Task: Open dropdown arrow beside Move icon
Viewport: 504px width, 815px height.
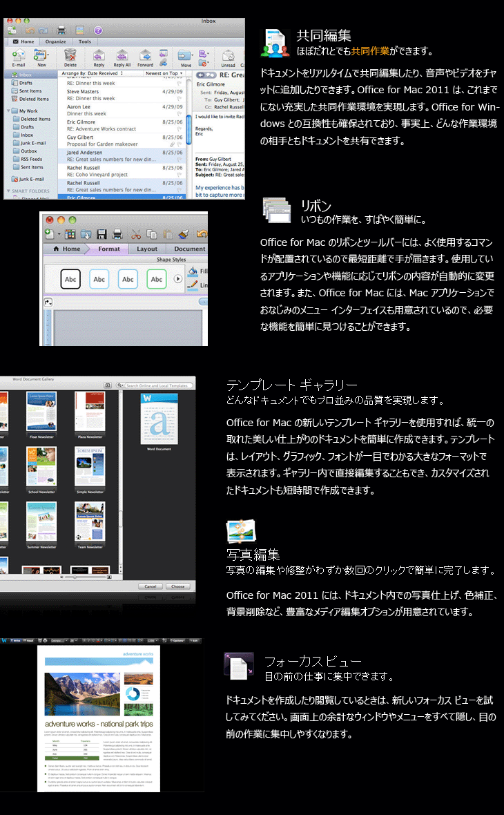Action: point(192,55)
